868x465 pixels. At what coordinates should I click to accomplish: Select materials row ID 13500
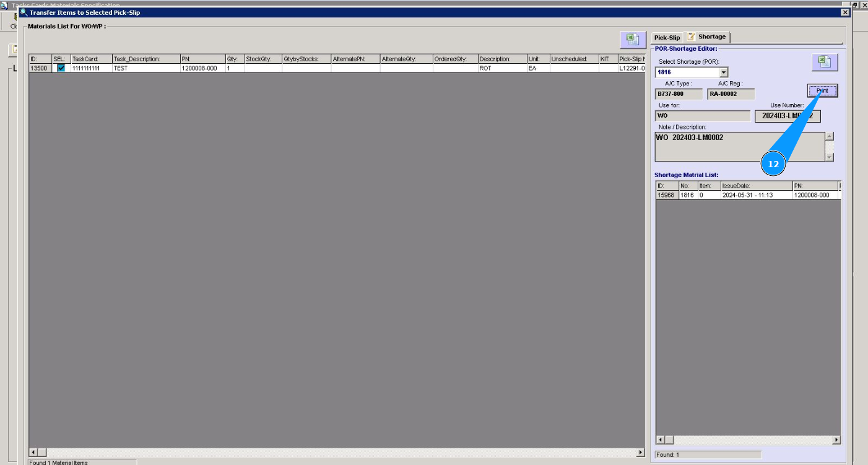40,68
